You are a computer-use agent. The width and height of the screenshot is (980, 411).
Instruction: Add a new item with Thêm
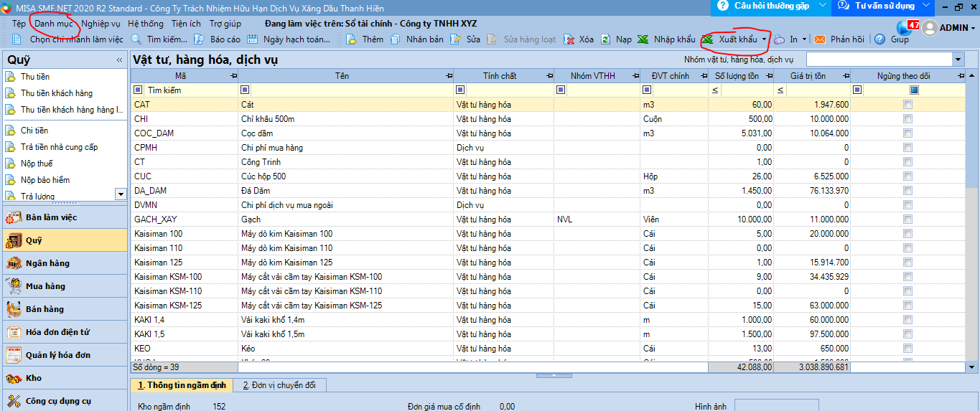click(x=364, y=39)
